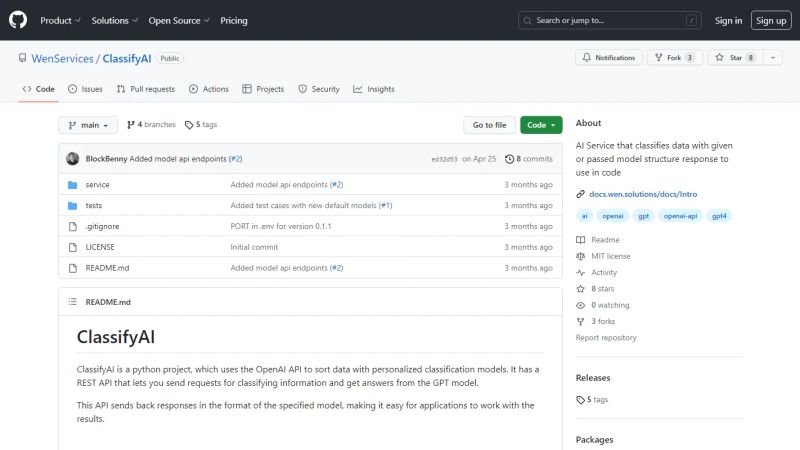Image resolution: width=800 pixels, height=450 pixels.
Task: View the 5 tags next to branches
Action: (x=201, y=124)
